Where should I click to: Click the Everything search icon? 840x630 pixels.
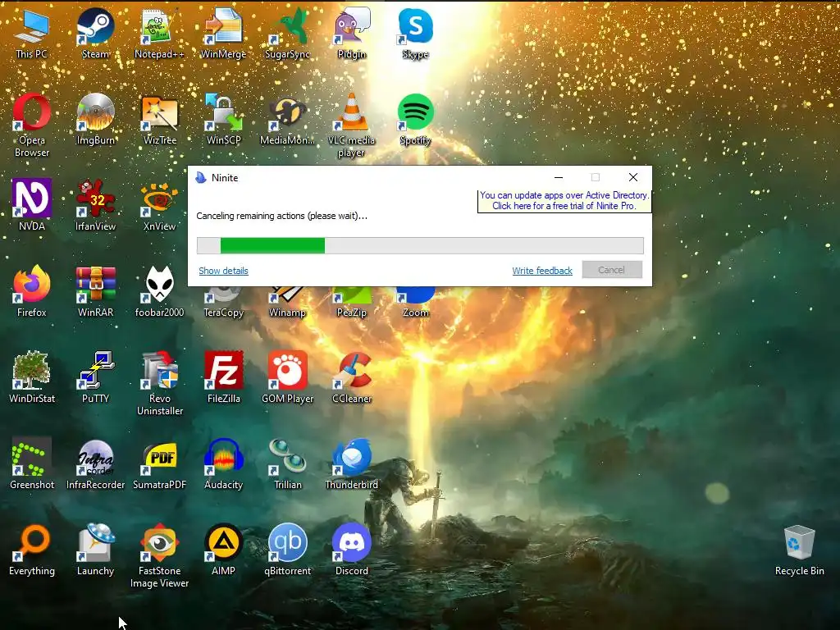tap(32, 550)
